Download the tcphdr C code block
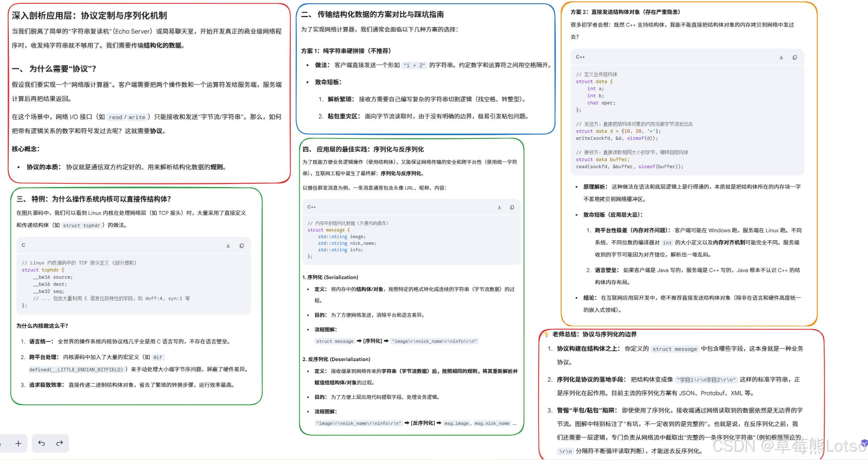The height and width of the screenshot is (460, 868). [228, 246]
